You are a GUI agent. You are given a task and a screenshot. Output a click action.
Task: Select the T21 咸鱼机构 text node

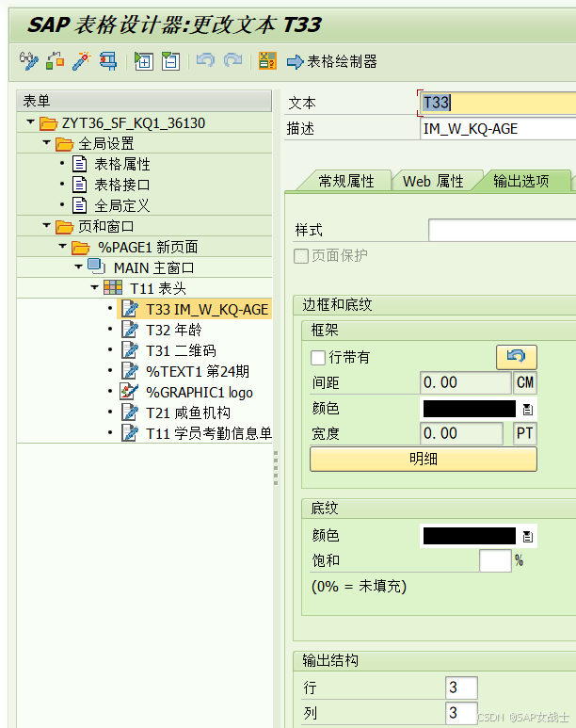[x=188, y=413]
